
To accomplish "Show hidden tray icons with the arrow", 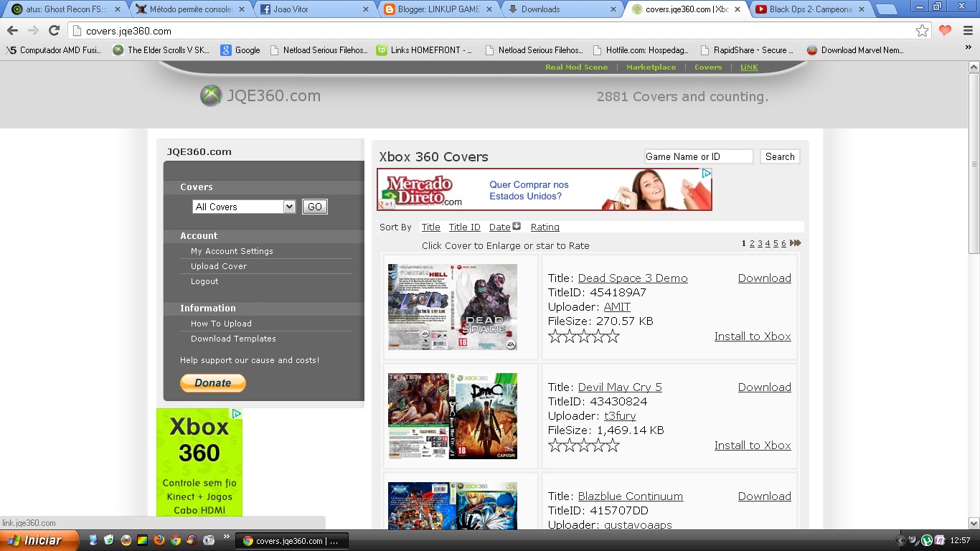I will coord(901,540).
